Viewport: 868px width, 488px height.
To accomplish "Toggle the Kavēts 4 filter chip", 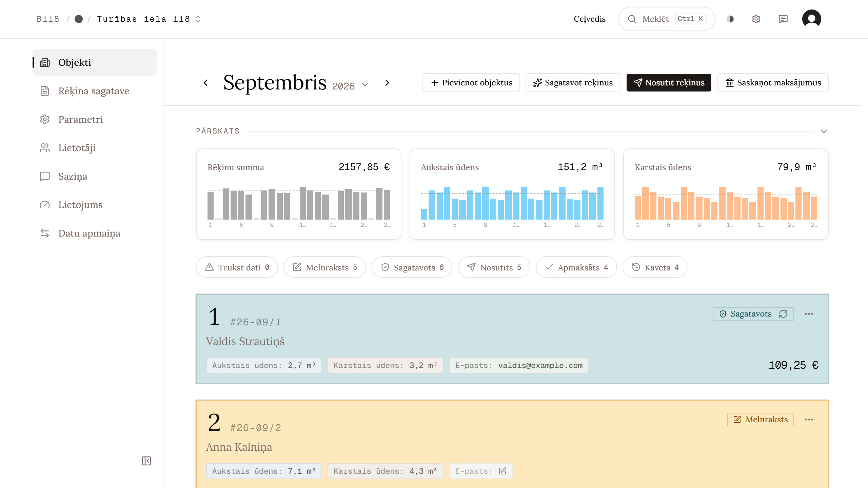I will pyautogui.click(x=655, y=267).
